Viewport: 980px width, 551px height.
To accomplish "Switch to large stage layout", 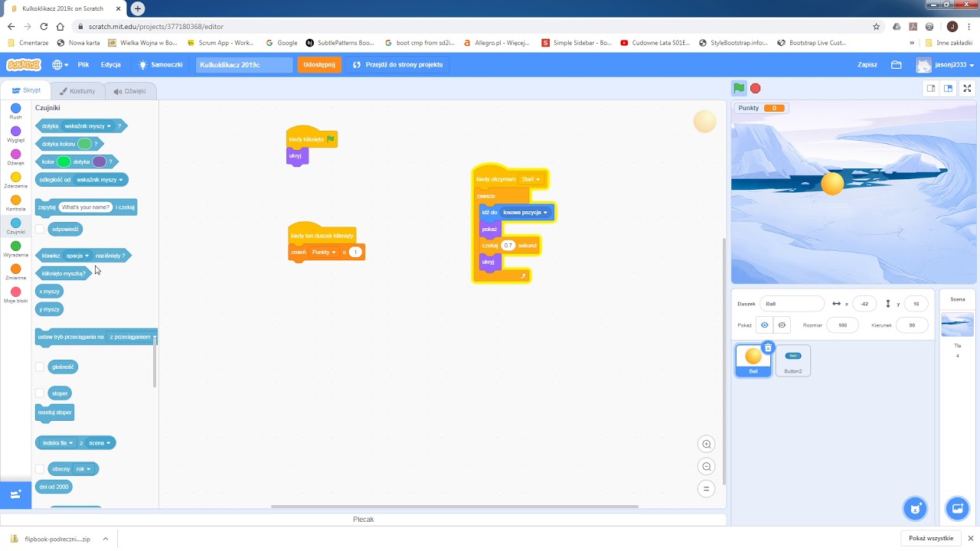I will click(x=949, y=88).
